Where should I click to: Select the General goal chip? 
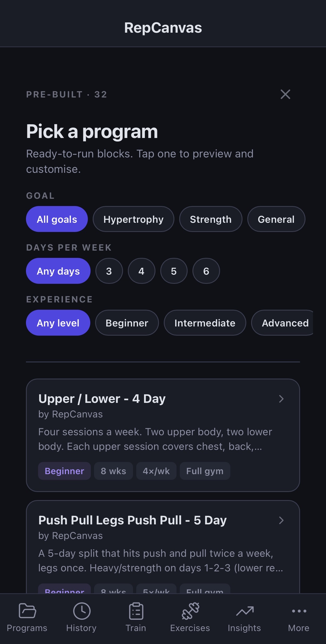276,219
